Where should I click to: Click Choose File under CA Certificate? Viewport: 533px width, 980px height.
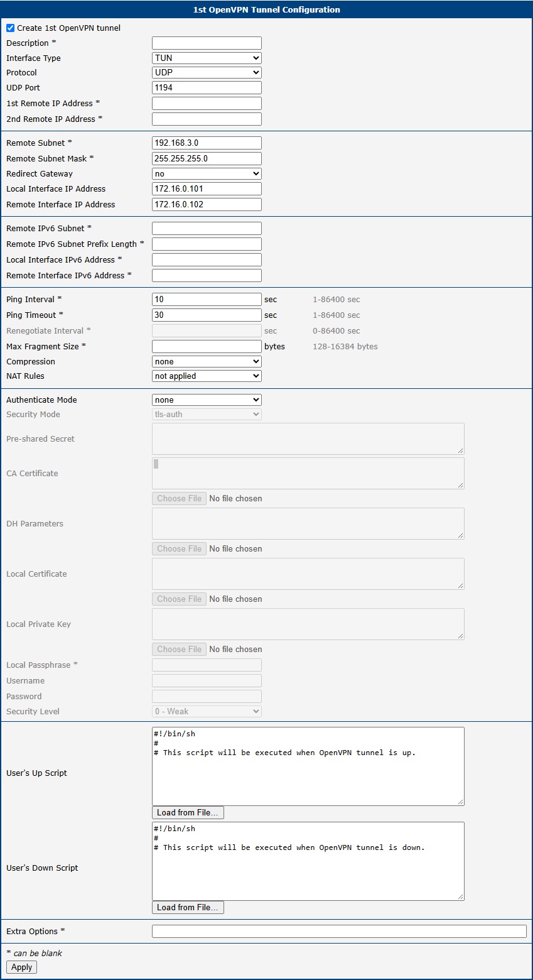point(179,498)
